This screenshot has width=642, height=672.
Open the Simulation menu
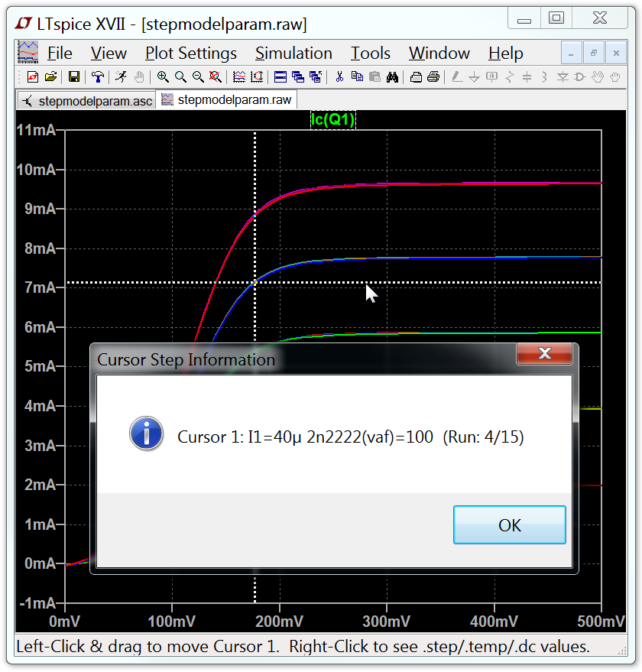[x=293, y=54]
